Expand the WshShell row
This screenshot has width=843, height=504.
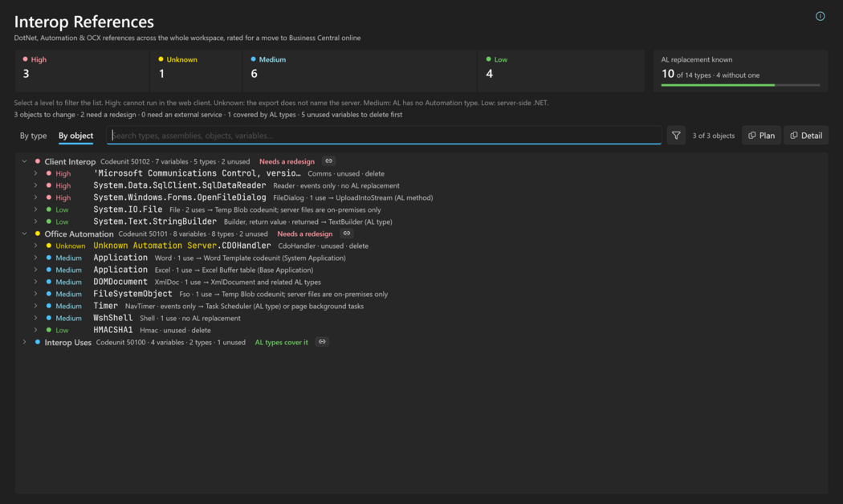35,318
